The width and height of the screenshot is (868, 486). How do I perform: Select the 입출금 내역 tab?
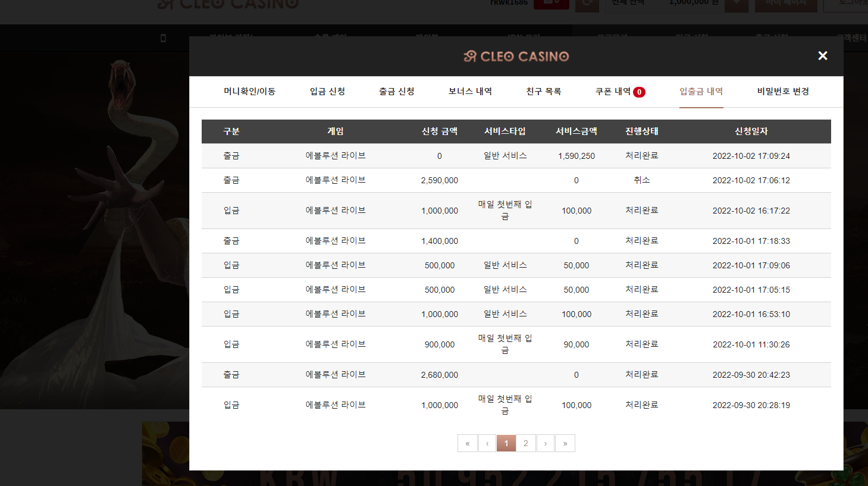[701, 91]
